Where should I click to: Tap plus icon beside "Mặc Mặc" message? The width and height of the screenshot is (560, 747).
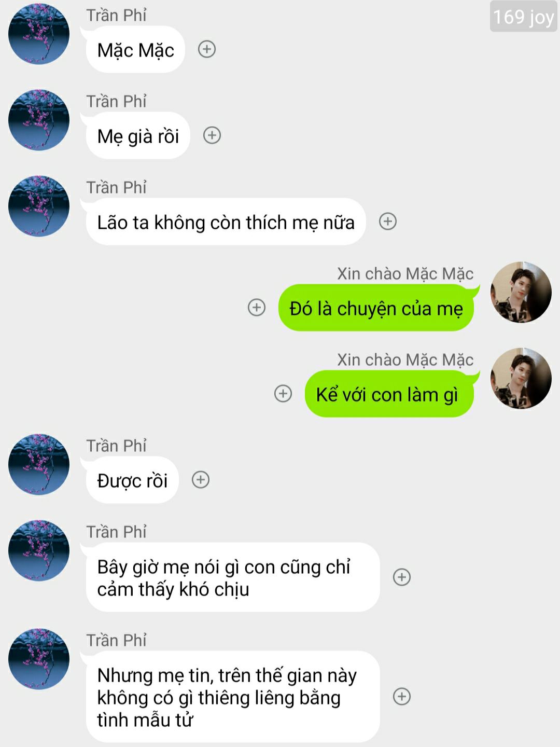click(207, 49)
